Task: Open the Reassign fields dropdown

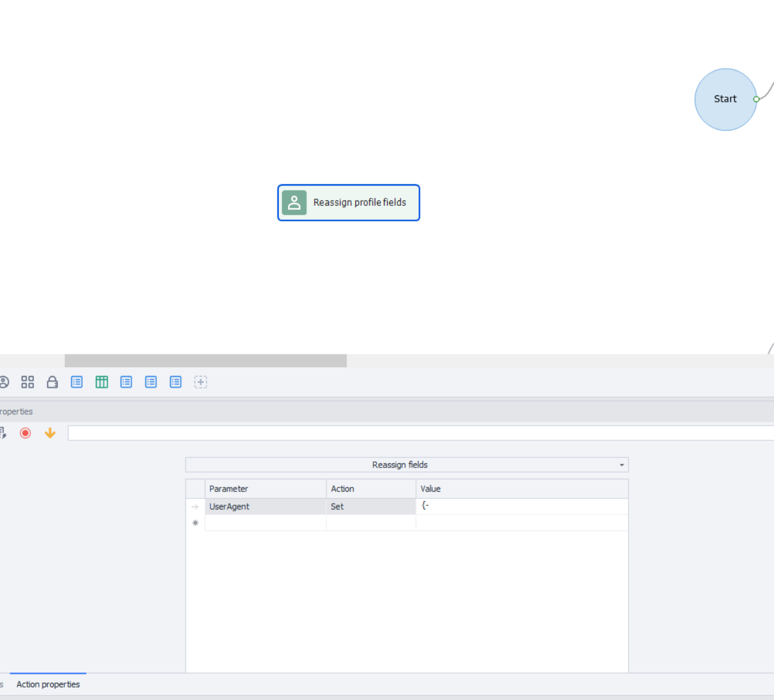Action: click(x=407, y=465)
